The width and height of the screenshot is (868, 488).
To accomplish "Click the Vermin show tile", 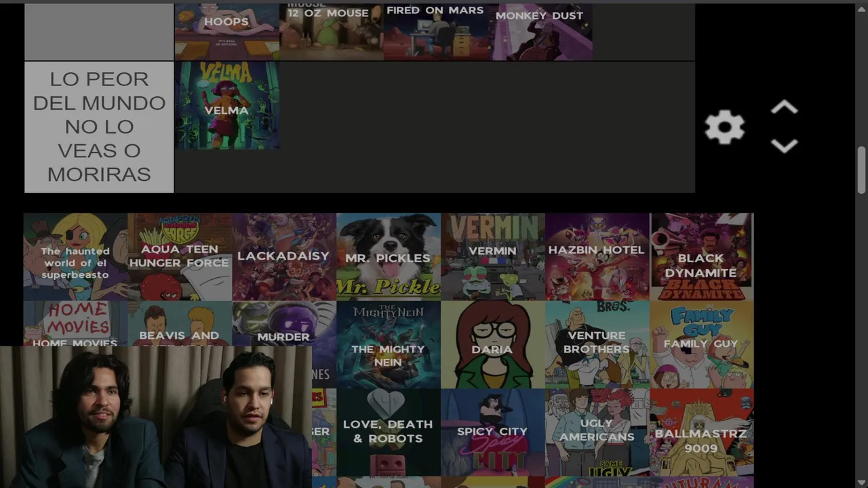I will click(x=493, y=257).
